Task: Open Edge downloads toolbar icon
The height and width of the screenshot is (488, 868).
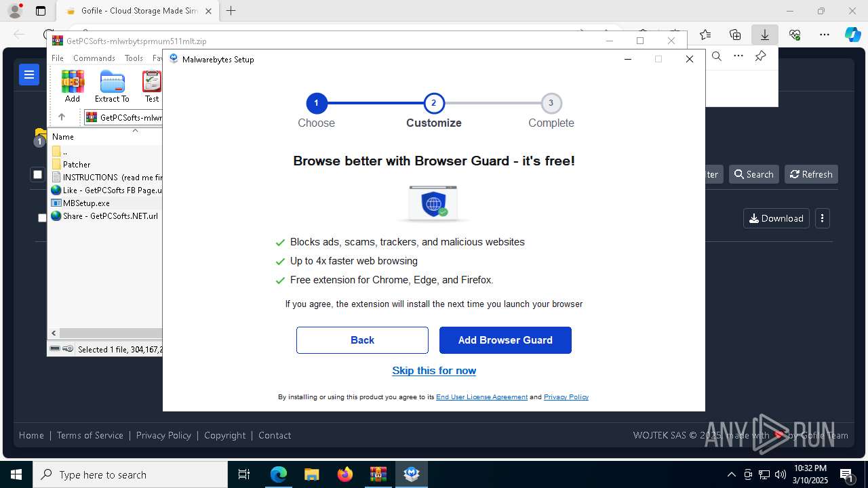Action: [x=764, y=35]
